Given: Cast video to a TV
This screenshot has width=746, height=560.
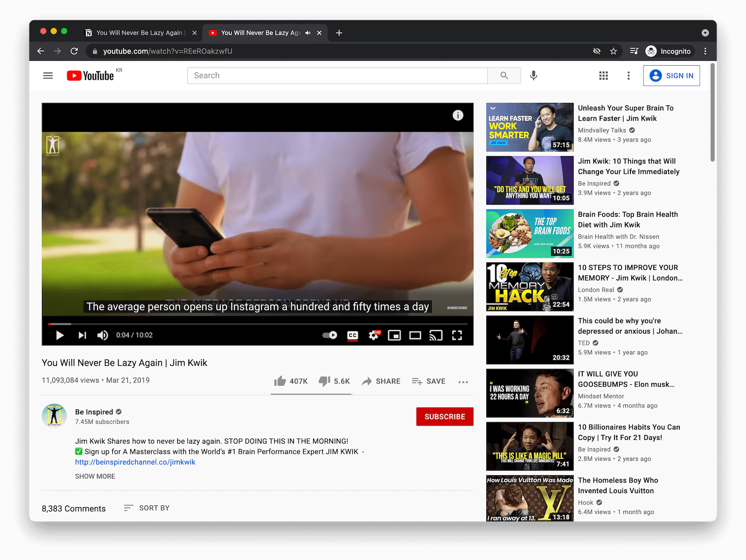Looking at the screenshot, I should click(x=436, y=335).
